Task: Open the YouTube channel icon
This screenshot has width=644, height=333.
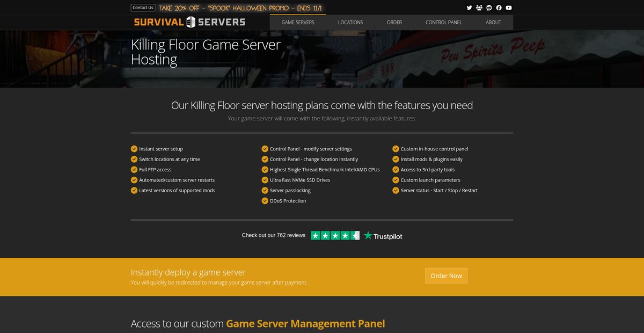Action: pyautogui.click(x=509, y=8)
